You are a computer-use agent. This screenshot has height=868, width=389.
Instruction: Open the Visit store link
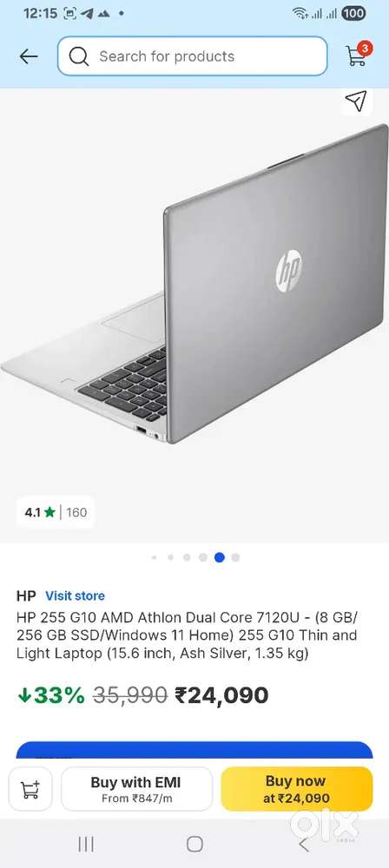pyautogui.click(x=75, y=595)
